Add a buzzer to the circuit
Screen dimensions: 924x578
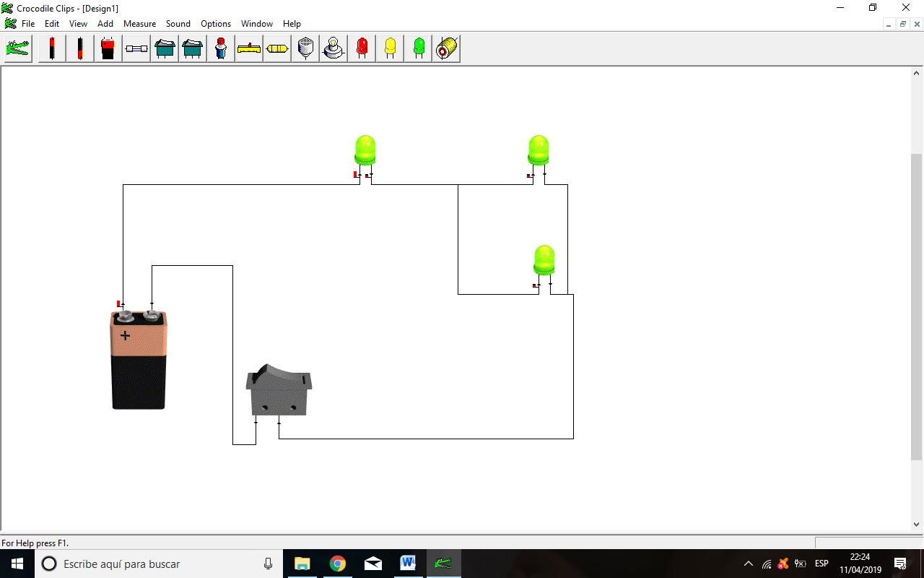coord(304,48)
